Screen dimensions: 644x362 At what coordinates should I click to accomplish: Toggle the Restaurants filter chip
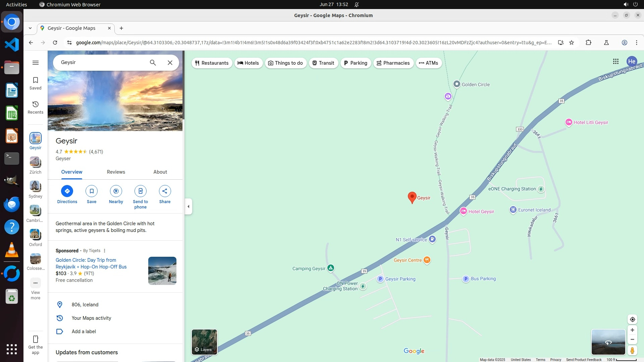[212, 63]
